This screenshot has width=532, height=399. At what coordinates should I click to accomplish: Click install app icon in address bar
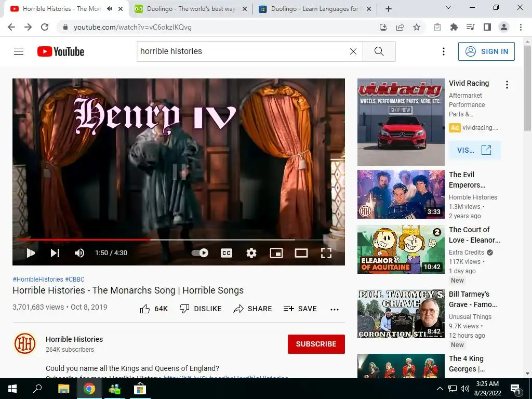tap(383, 27)
